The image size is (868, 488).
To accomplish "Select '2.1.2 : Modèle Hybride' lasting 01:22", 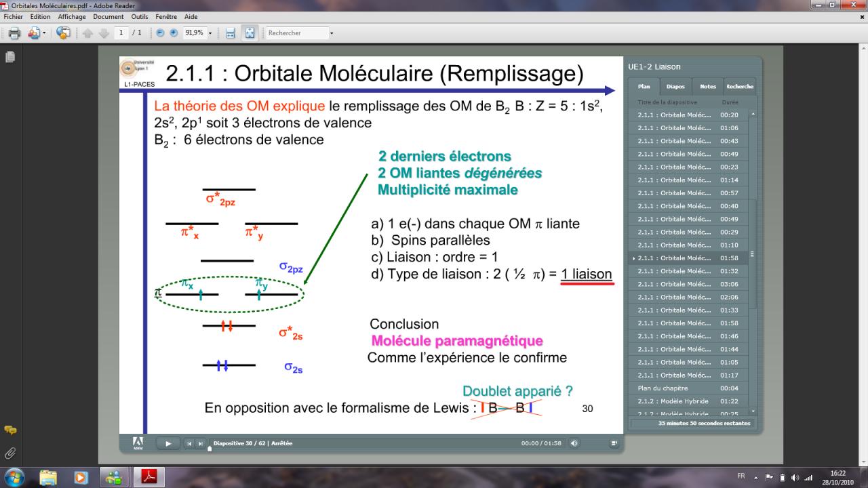I will coord(689,401).
